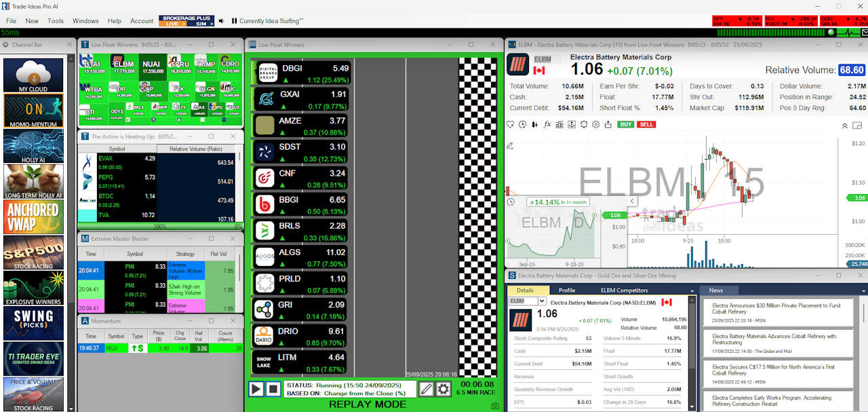Click the chart layout icon at right
Image resolution: width=868 pixels, height=412 pixels.
[x=857, y=126]
